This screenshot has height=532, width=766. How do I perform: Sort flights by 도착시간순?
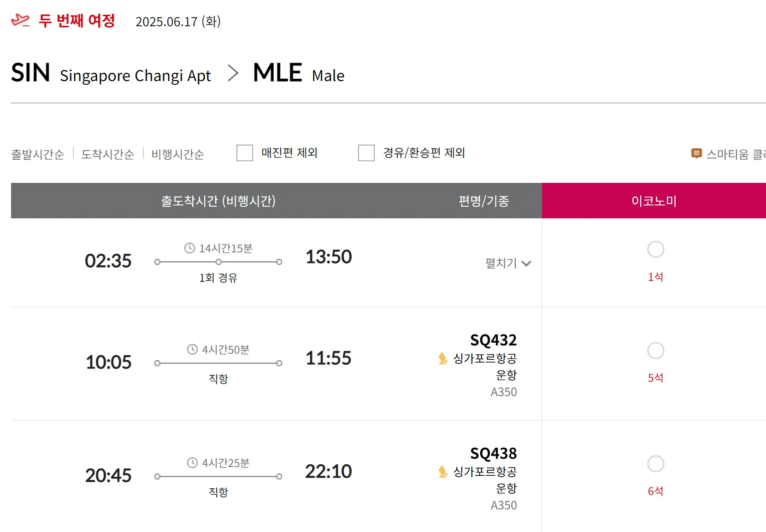[x=108, y=154]
